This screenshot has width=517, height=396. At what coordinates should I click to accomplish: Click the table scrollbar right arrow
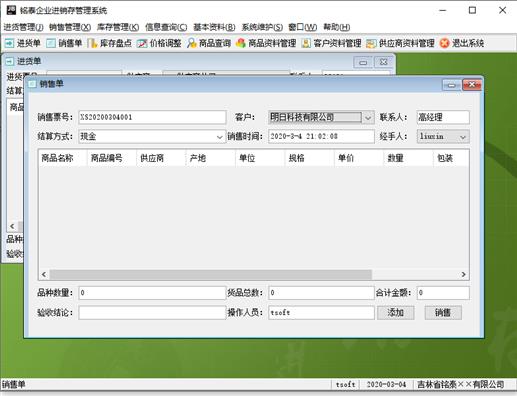point(463,274)
